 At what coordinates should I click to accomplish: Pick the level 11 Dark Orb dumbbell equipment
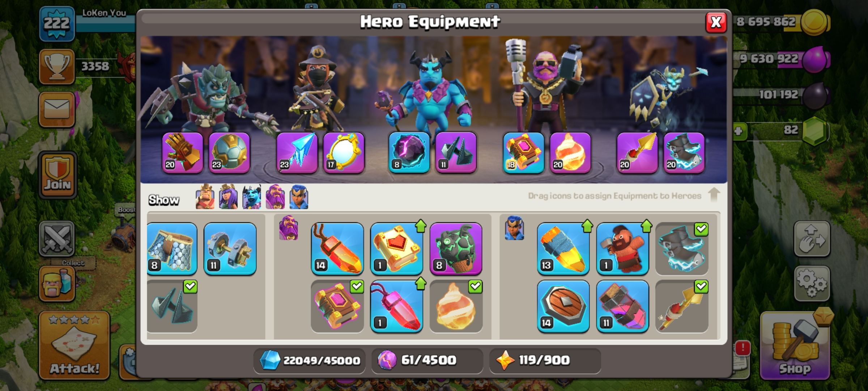[230, 249]
